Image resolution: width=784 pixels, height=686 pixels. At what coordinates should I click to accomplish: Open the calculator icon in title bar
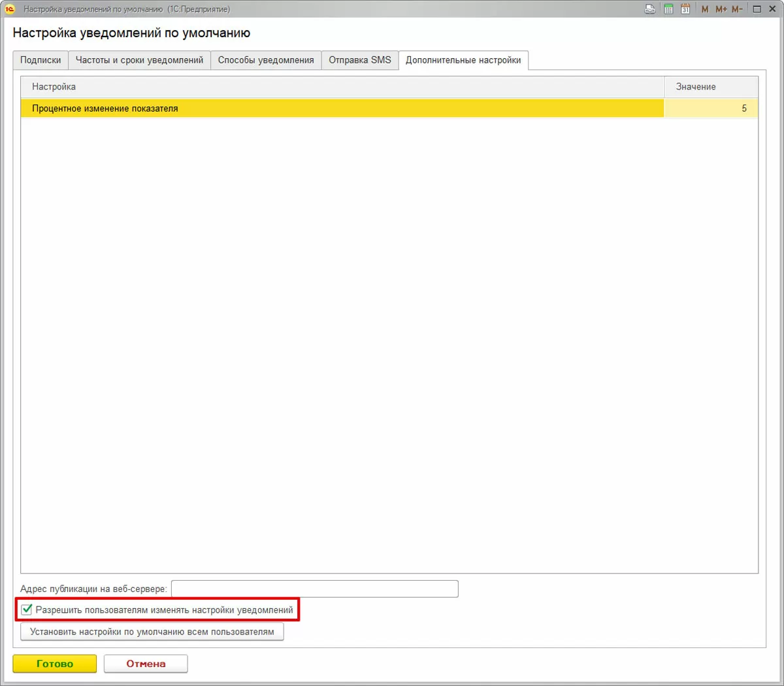(x=668, y=9)
